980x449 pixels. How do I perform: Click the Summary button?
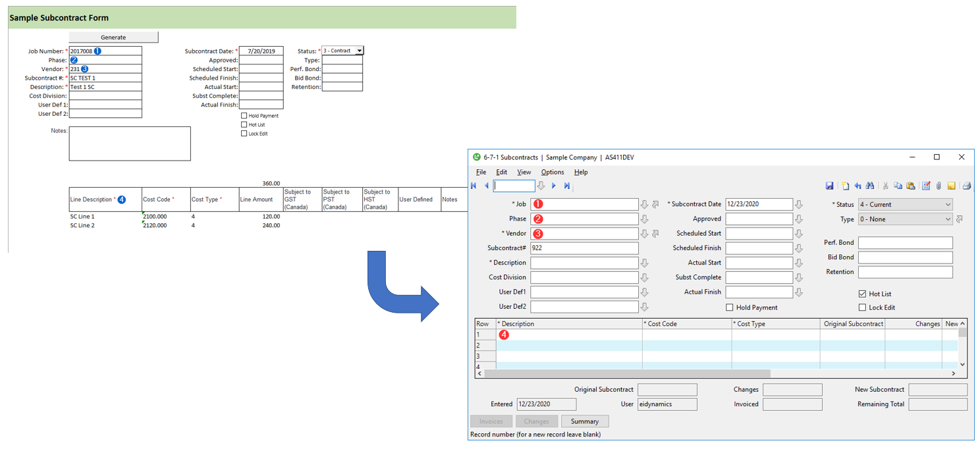tap(585, 421)
